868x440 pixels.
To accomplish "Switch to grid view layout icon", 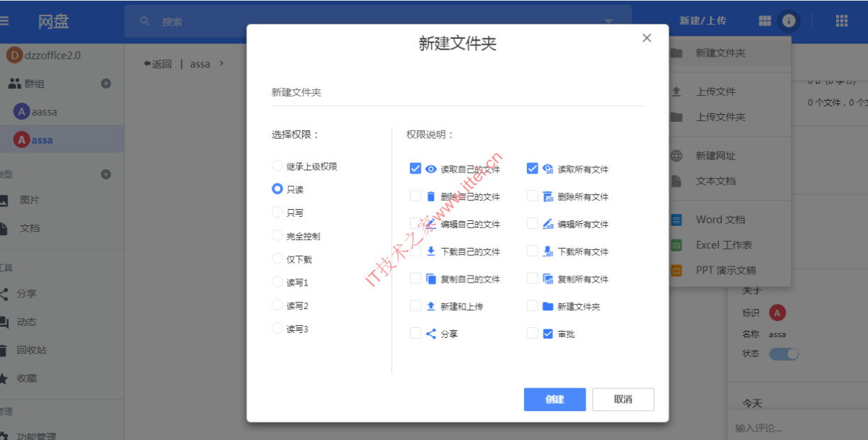I will click(764, 21).
